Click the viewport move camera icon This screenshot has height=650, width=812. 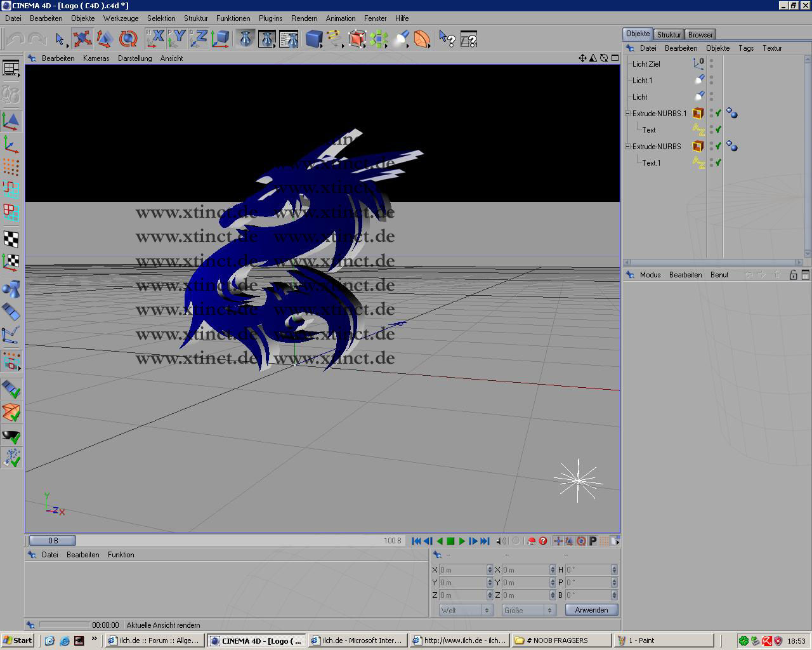(582, 58)
